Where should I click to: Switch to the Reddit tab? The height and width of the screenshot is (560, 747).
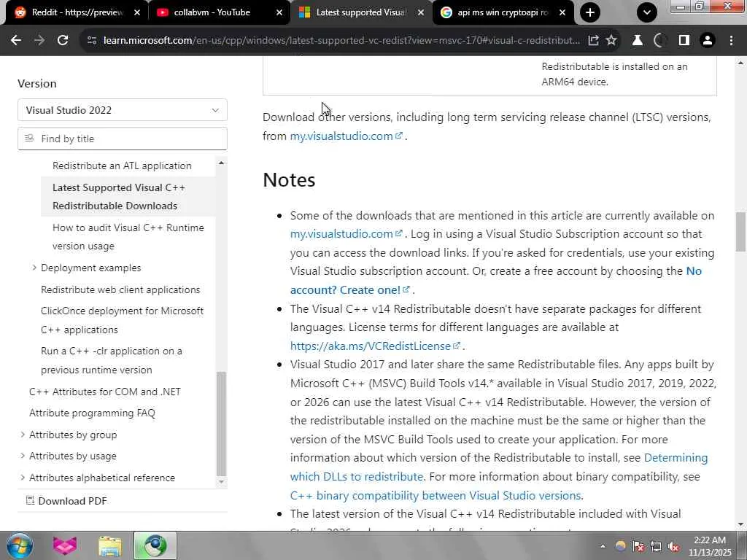(x=76, y=13)
